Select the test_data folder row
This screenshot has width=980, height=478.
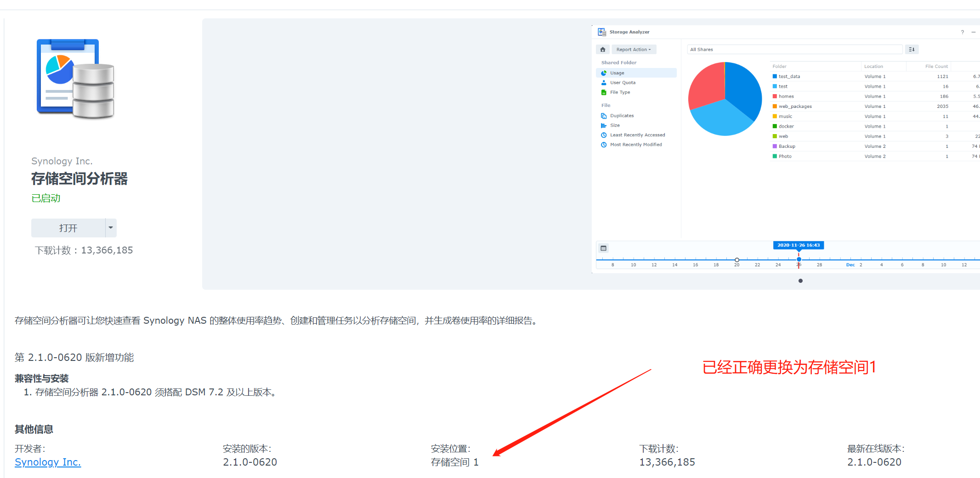[875, 77]
